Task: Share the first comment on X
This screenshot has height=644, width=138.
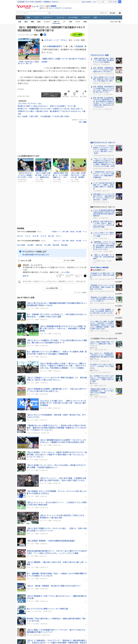Action: 85,276
